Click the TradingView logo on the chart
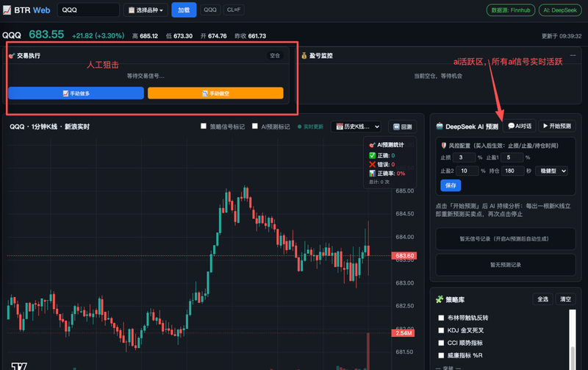This screenshot has width=588, height=370. coord(19,366)
